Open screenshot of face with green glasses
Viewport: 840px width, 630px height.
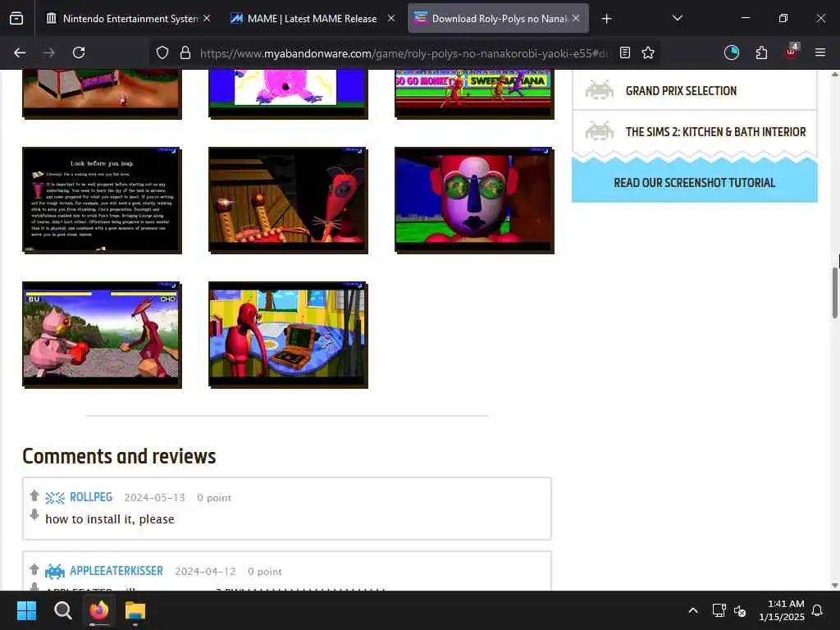pos(474,200)
